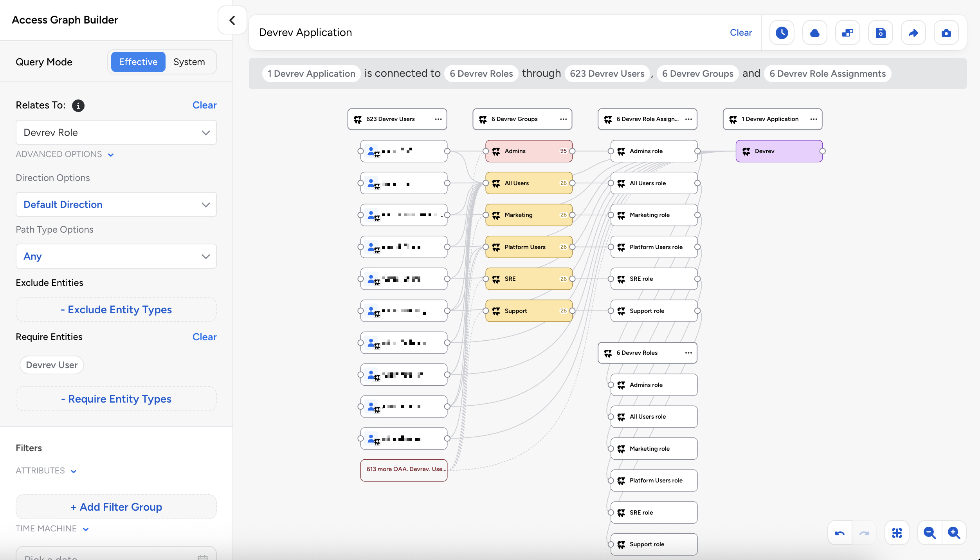Select Effective query mode
This screenshot has width=980, height=560.
(138, 62)
